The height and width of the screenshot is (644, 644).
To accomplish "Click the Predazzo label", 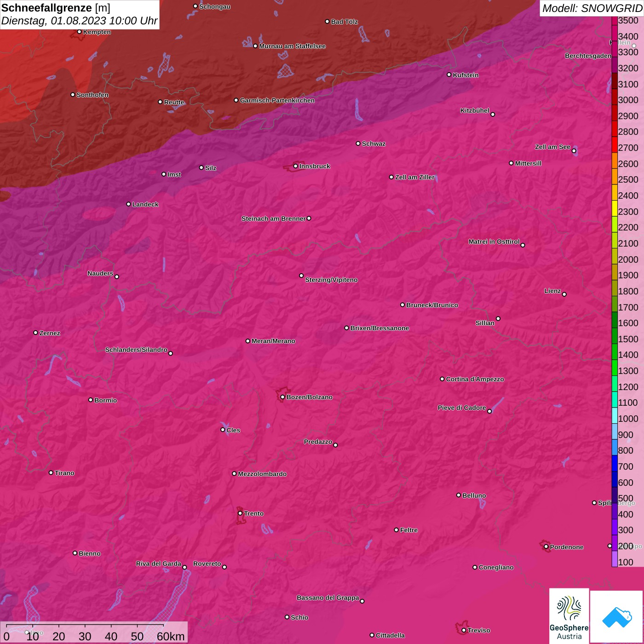I will tap(318, 442).
